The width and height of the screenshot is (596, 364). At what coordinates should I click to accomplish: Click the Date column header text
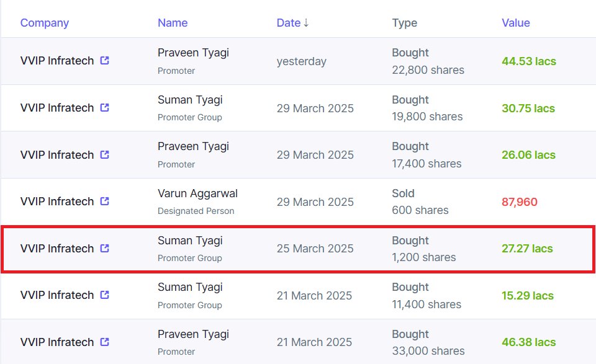[x=289, y=23]
